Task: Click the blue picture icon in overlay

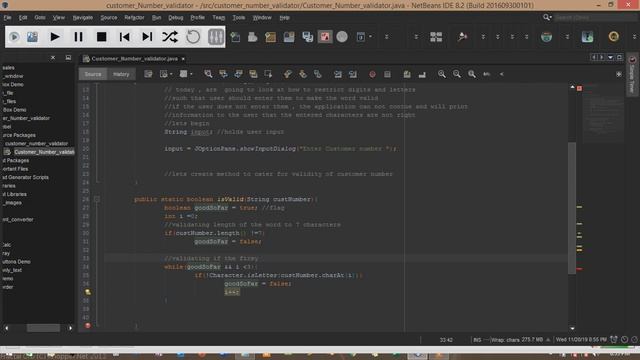Action: (32, 37)
